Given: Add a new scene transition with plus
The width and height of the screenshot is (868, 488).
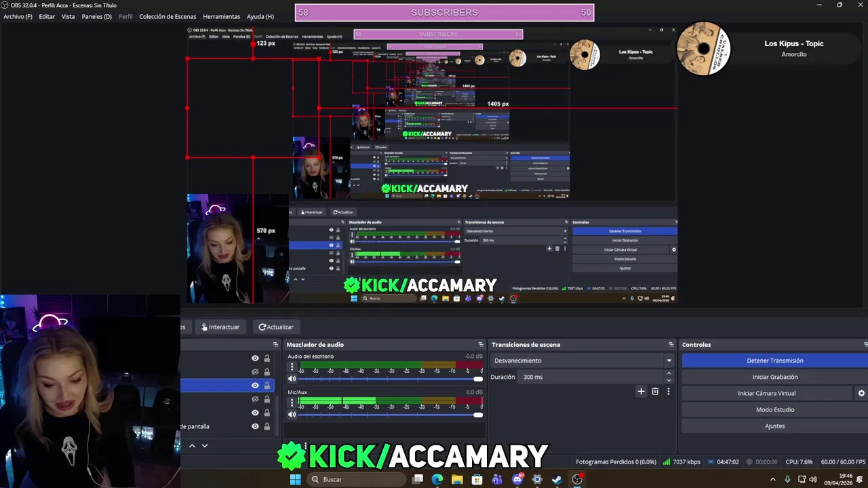Looking at the screenshot, I should pyautogui.click(x=641, y=391).
